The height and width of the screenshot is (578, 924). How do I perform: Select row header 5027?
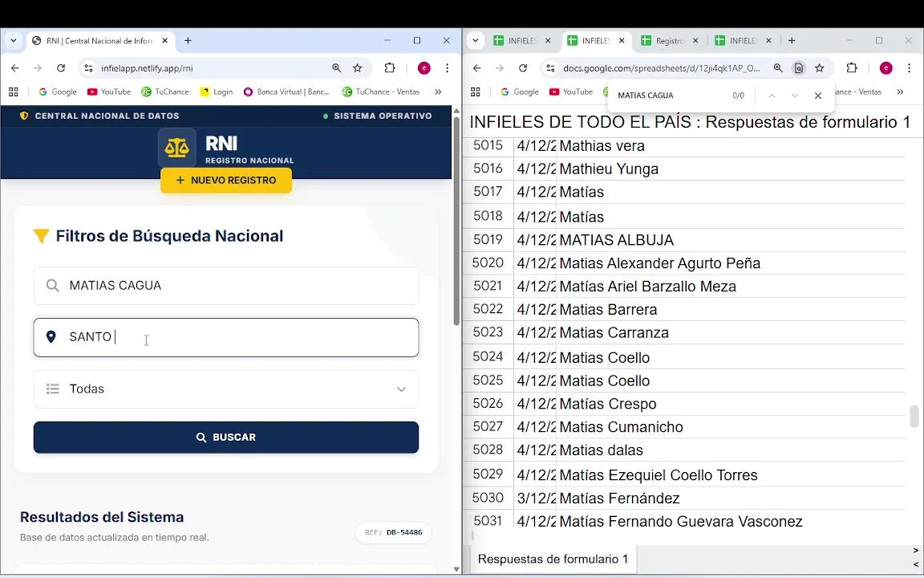pos(488,426)
